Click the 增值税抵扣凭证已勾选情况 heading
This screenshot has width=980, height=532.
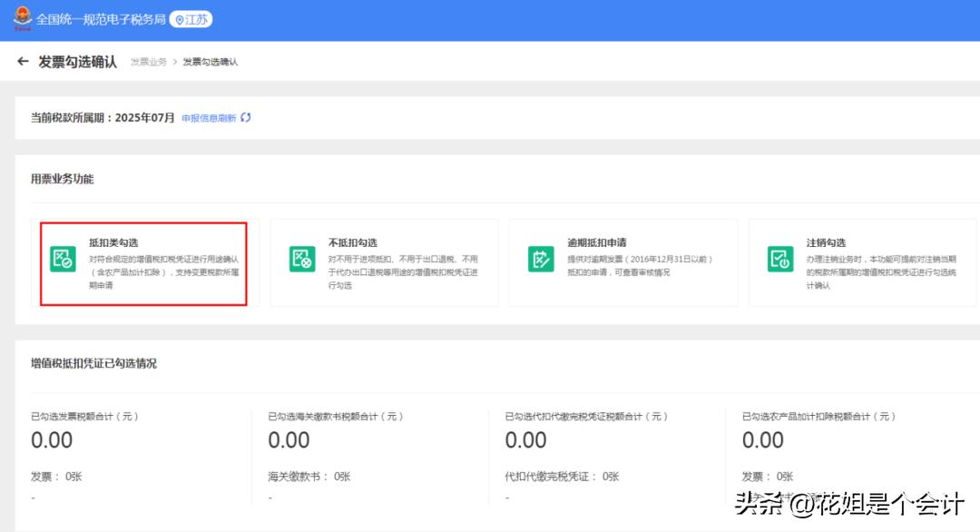93,363
